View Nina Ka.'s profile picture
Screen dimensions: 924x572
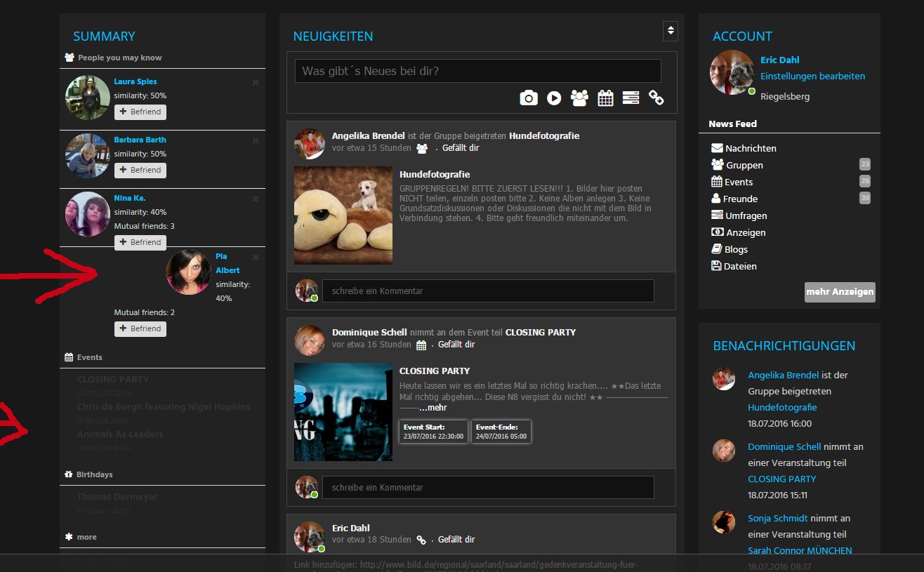(x=88, y=214)
